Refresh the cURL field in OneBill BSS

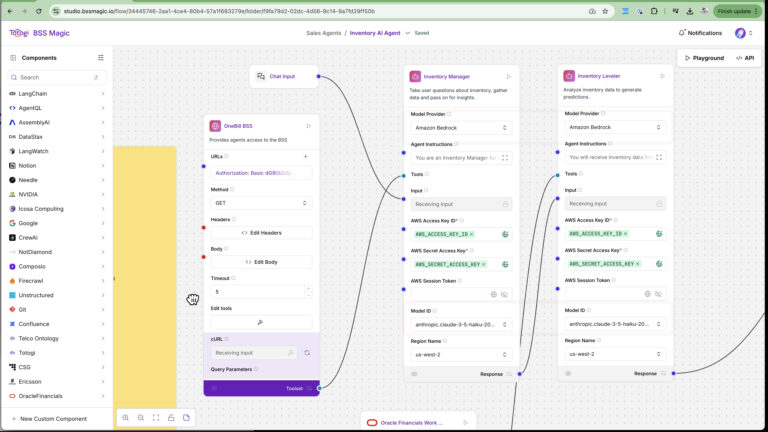point(307,352)
